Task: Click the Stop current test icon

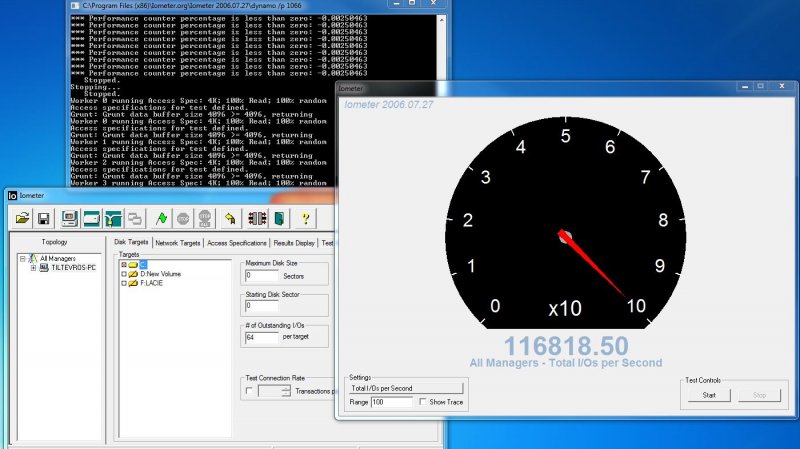Action: click(x=183, y=219)
